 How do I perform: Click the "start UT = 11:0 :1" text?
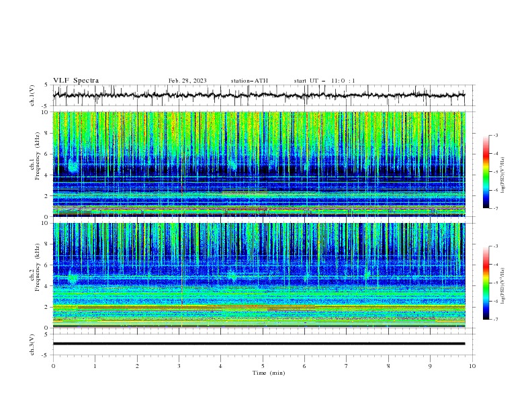pyautogui.click(x=324, y=81)
